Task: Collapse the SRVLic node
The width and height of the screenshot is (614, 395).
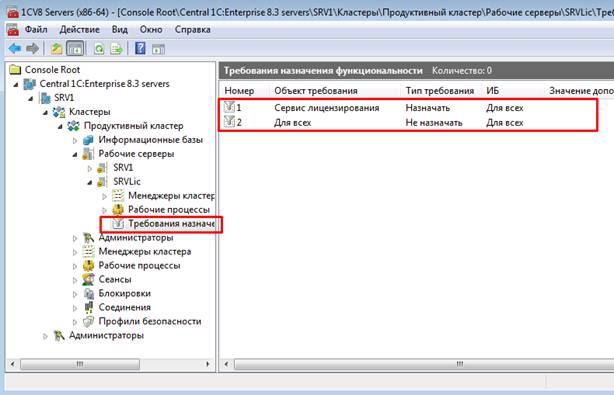Action: coord(90,182)
